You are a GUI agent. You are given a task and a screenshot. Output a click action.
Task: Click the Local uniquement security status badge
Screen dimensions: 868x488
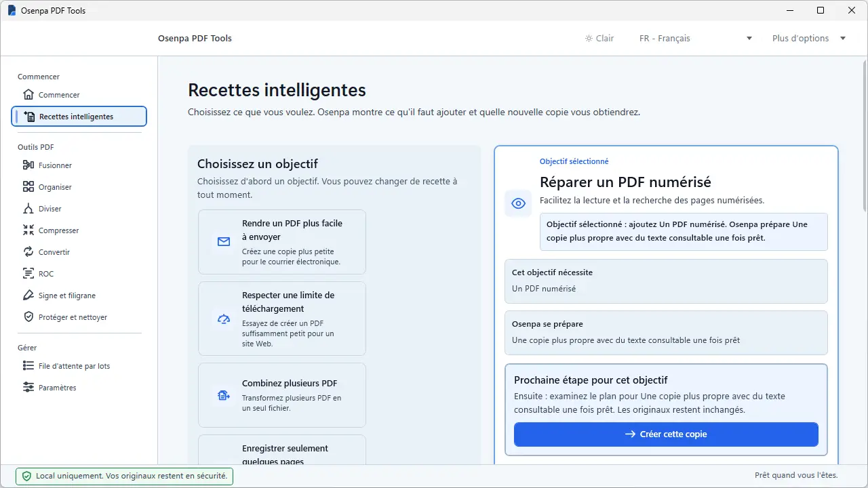click(125, 476)
